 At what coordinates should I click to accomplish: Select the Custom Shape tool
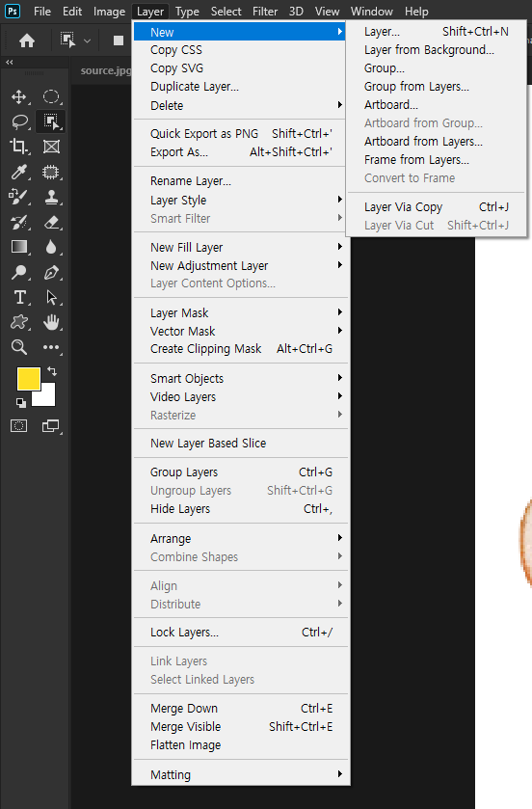tap(19, 322)
